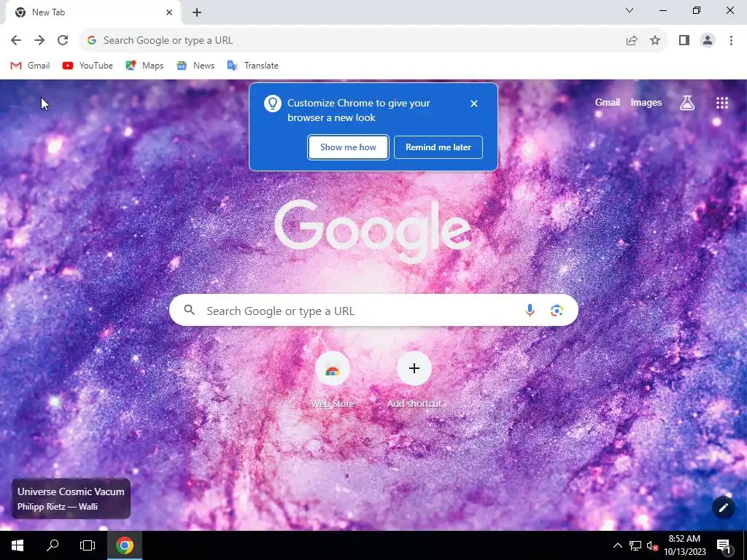
Task: Open the Images link
Action: click(x=646, y=102)
